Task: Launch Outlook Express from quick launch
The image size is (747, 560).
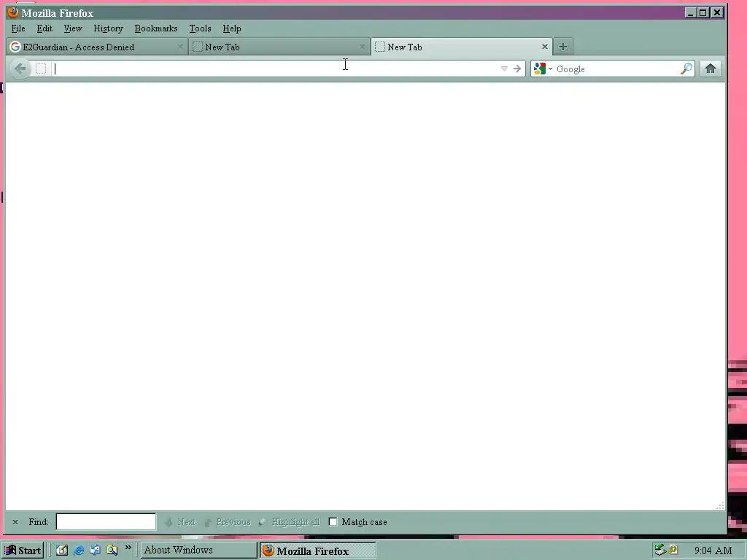Action: tap(95, 550)
